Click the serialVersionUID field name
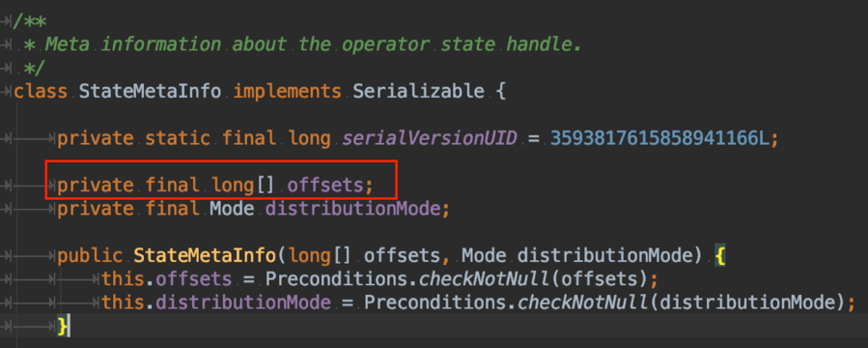 (430, 138)
